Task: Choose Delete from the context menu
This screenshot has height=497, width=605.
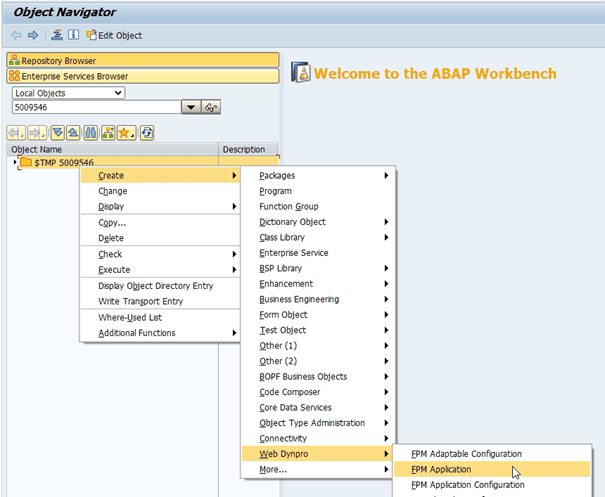Action: click(x=160, y=238)
